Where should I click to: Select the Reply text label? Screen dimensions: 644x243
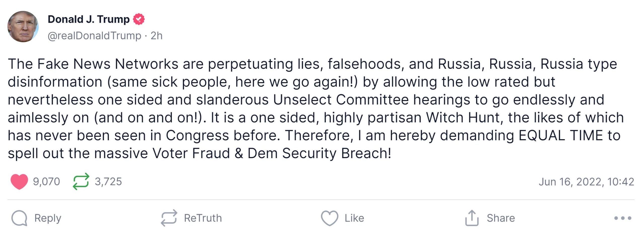pos(48,218)
